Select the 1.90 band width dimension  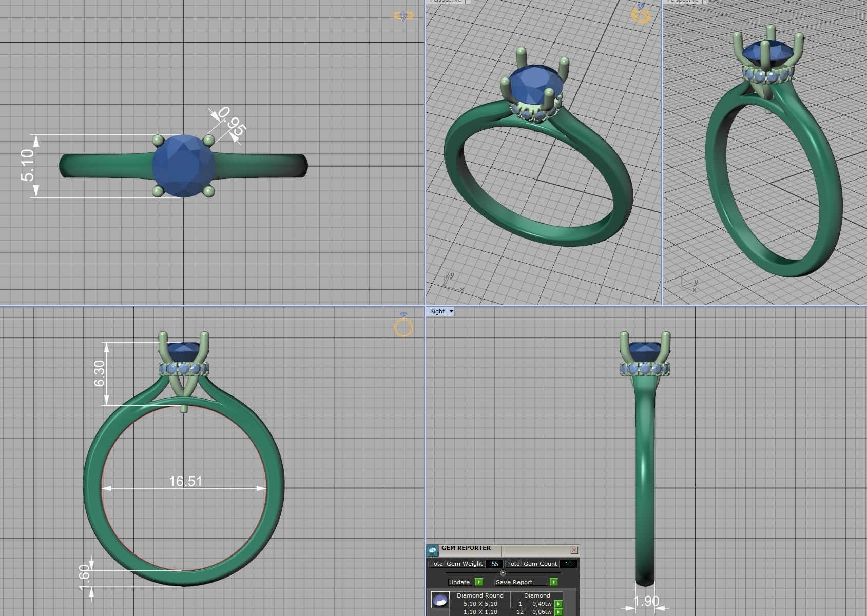click(646, 601)
